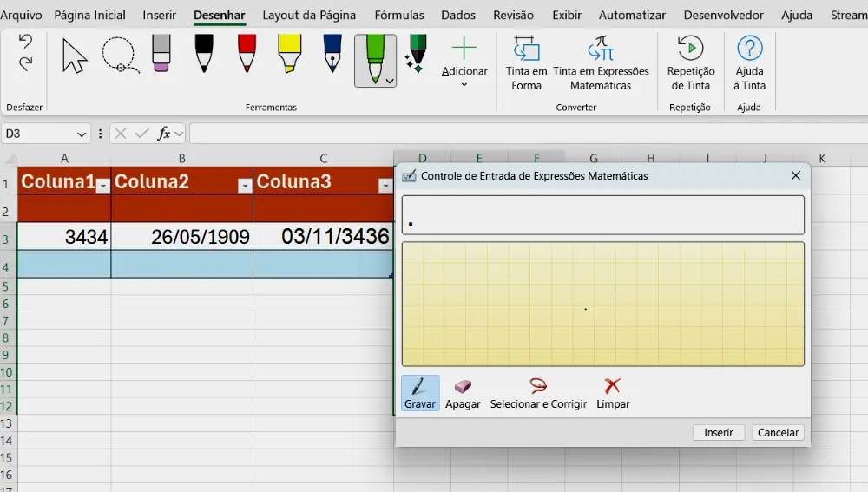
Task: Click the Select All corner triangle
Action: coord(10,160)
